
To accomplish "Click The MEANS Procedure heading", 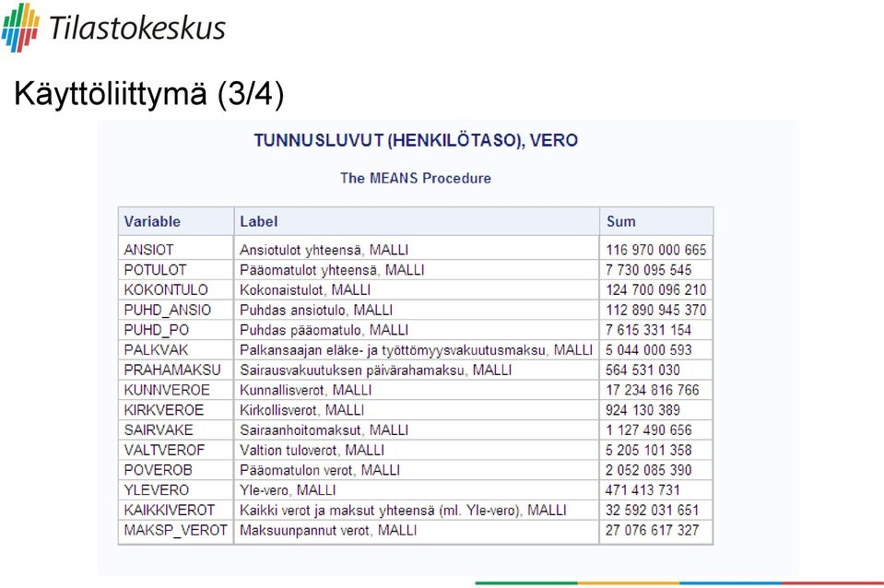I will point(416,178).
